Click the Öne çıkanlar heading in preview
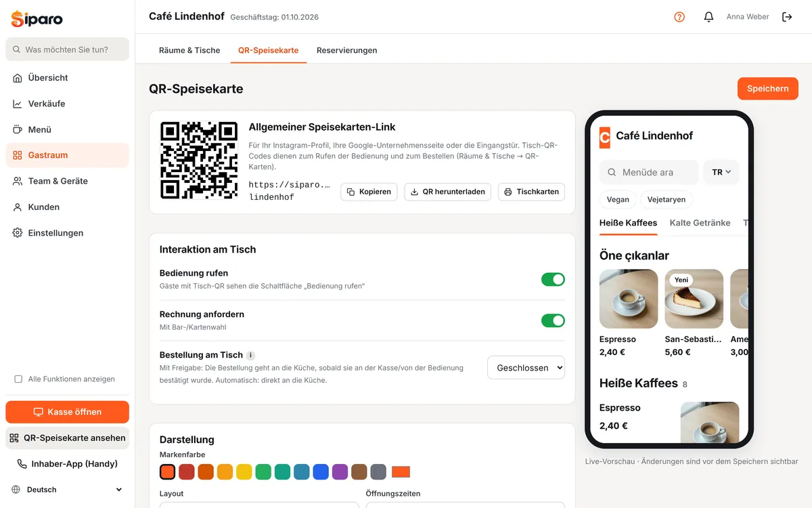Image resolution: width=812 pixels, height=508 pixels. pos(634,255)
